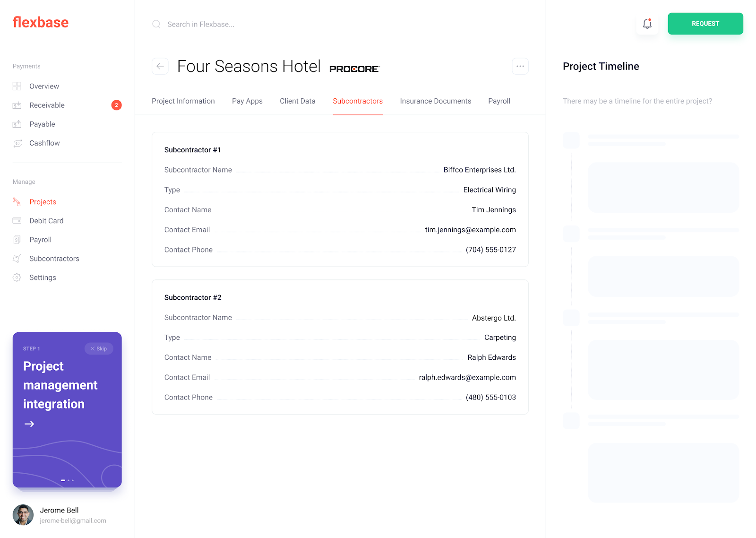Click the Subcontractor #1 heading
Image resolution: width=756 pixels, height=538 pixels.
pyautogui.click(x=193, y=150)
